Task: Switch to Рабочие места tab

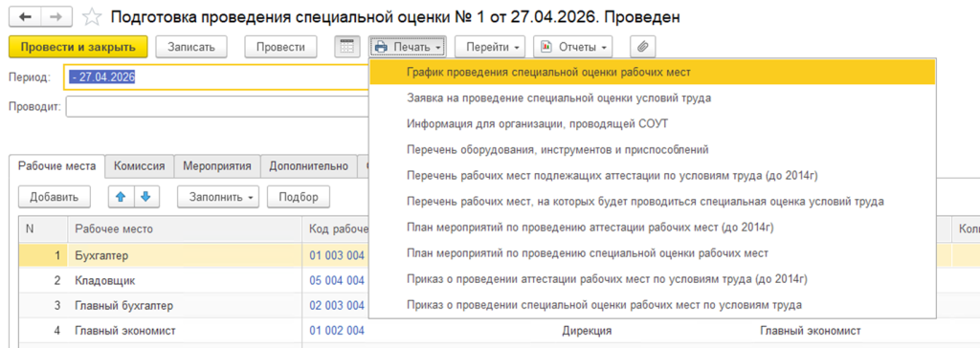Action: click(x=56, y=165)
